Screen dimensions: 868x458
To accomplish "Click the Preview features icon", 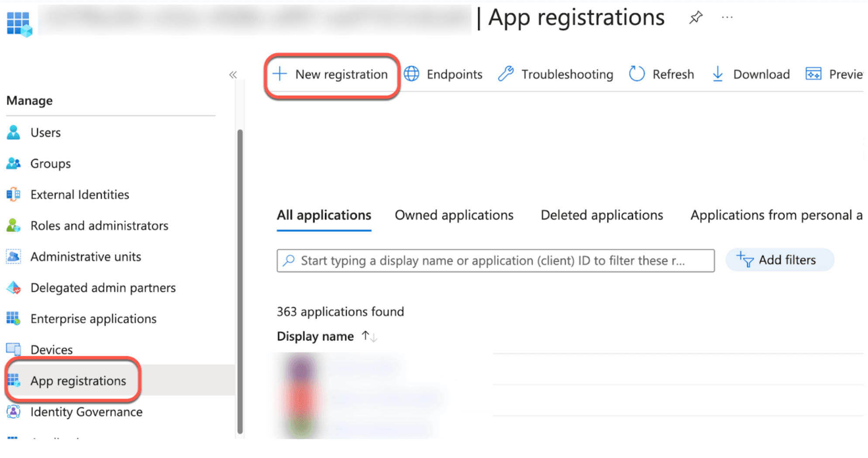I will coord(813,74).
